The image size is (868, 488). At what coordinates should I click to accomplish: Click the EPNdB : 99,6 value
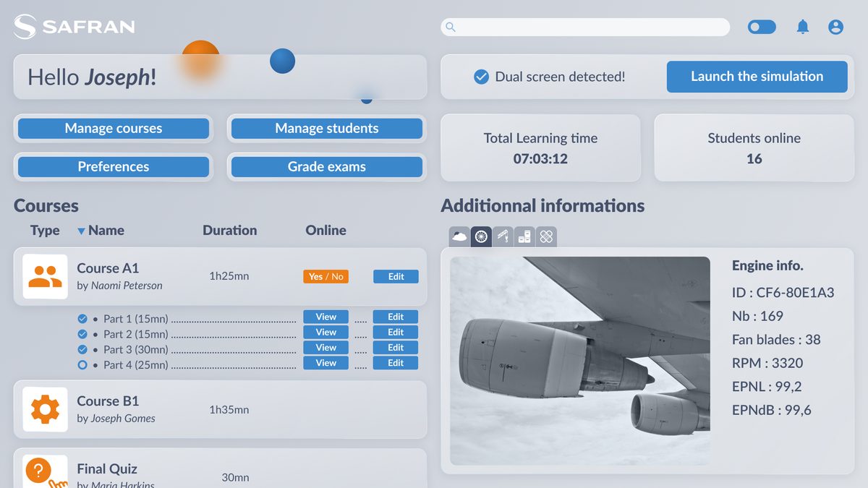pos(772,410)
